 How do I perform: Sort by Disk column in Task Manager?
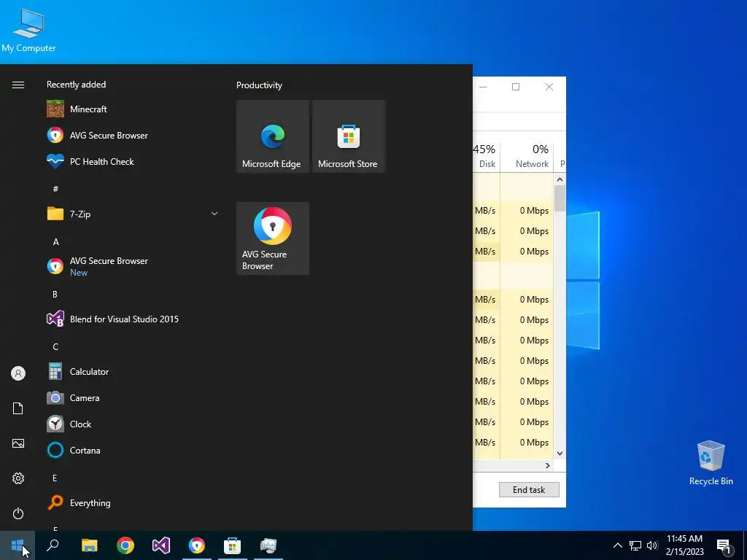485,156
